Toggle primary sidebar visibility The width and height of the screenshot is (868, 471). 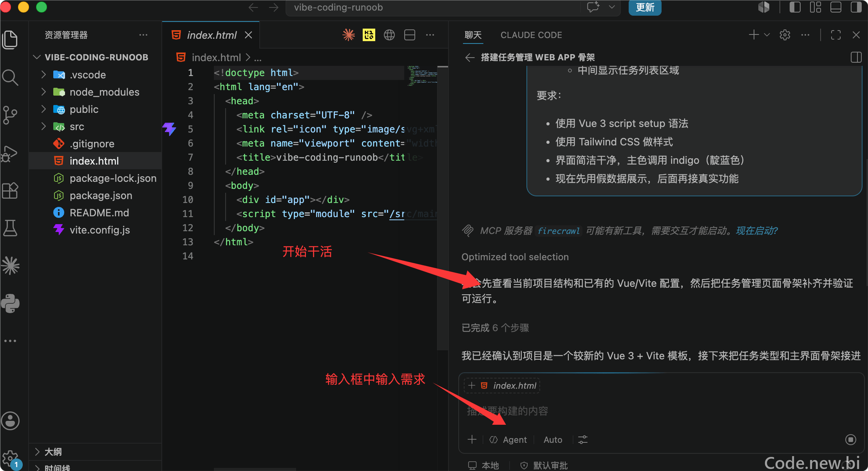point(795,7)
